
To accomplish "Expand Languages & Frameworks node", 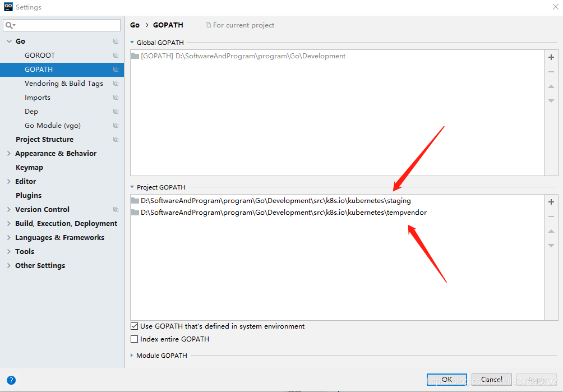I will [9, 237].
